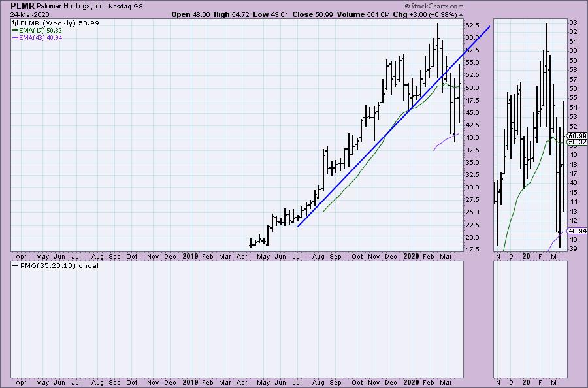Click the boxed 50.99 last-price tag on the thumbnail axis
588x388 pixels.
(x=578, y=136)
